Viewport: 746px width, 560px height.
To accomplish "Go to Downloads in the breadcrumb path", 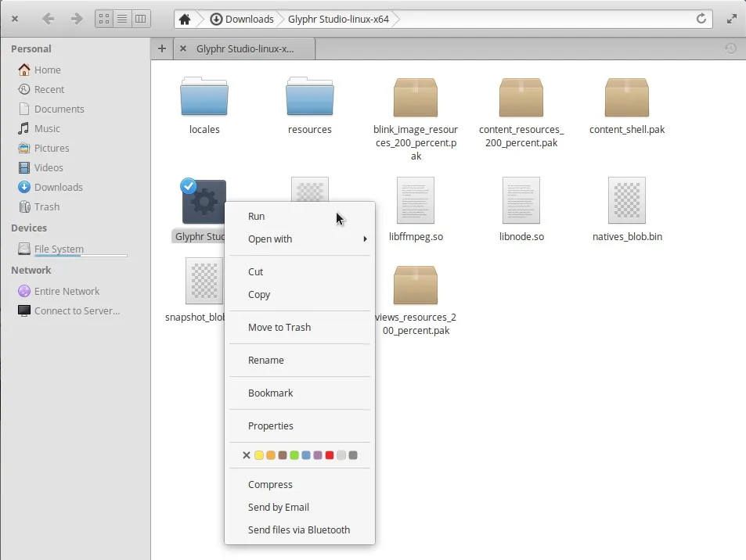I will (242, 19).
